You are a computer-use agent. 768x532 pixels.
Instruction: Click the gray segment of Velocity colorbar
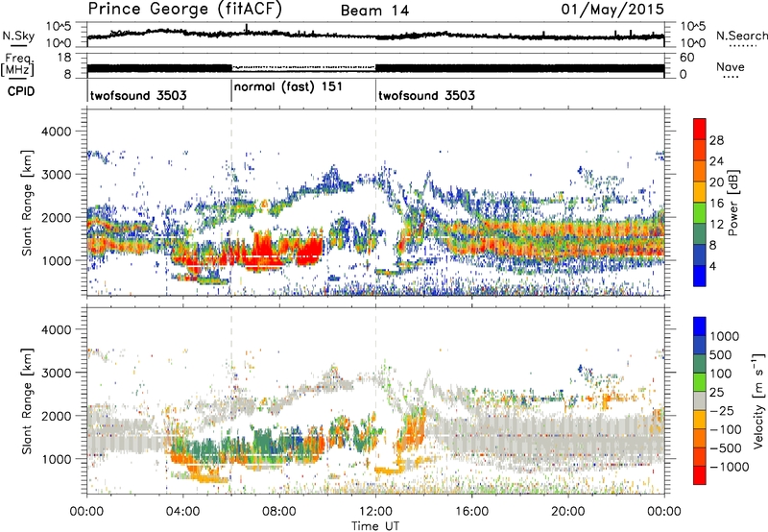click(700, 401)
